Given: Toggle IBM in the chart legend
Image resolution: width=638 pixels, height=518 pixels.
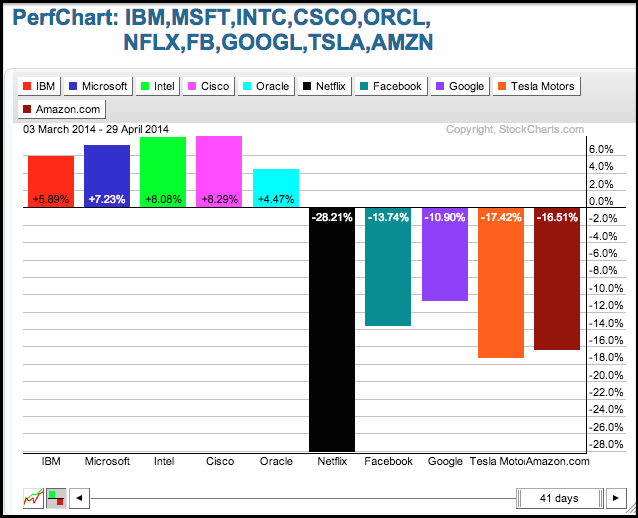Looking at the screenshot, I should click(39, 87).
